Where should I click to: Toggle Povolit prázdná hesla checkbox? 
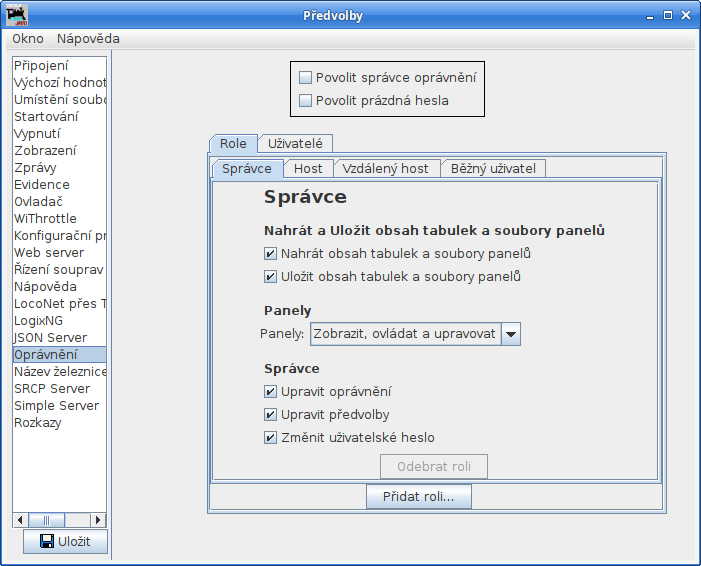click(306, 100)
